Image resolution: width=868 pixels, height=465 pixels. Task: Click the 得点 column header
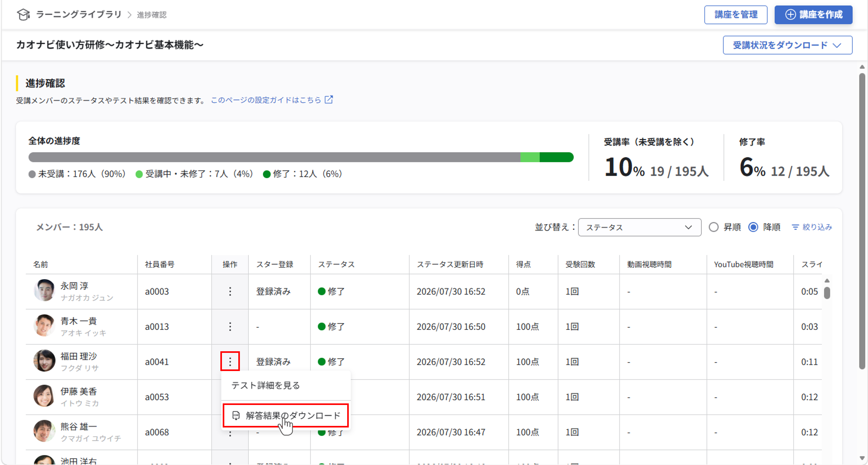point(523,264)
